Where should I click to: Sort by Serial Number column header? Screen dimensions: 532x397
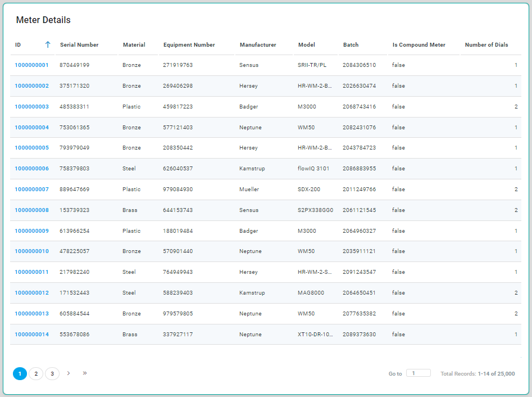[x=79, y=45]
